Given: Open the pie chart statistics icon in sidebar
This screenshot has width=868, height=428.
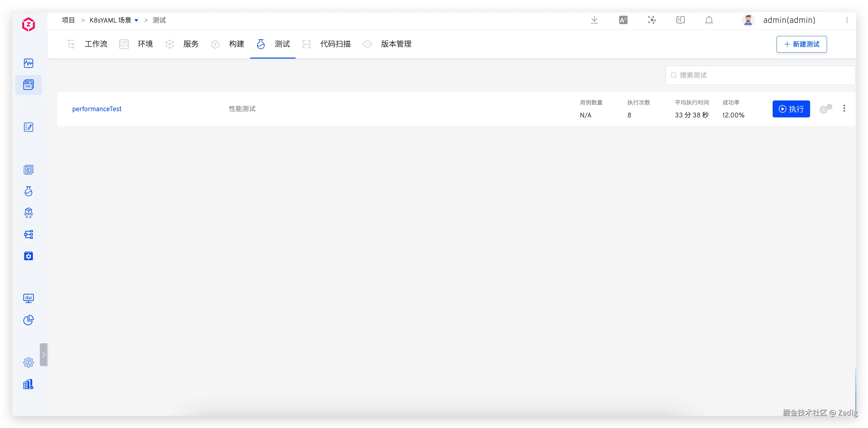Looking at the screenshot, I should click(x=29, y=320).
